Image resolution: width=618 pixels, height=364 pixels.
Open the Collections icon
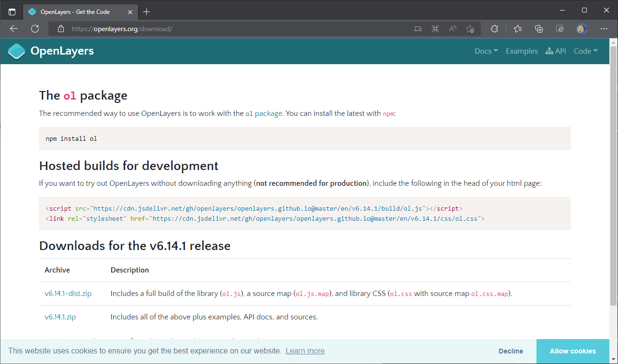click(x=539, y=29)
